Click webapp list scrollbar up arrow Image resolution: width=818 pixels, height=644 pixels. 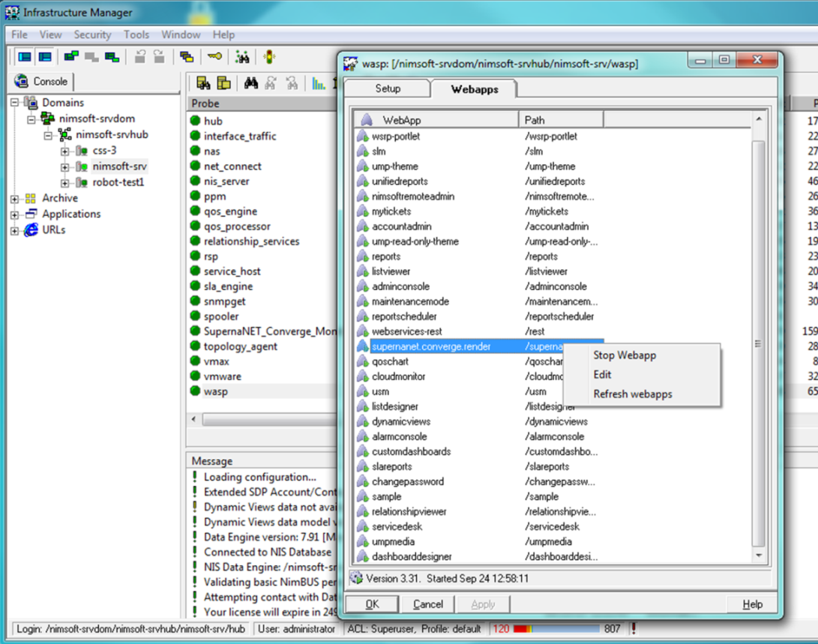coord(759,119)
